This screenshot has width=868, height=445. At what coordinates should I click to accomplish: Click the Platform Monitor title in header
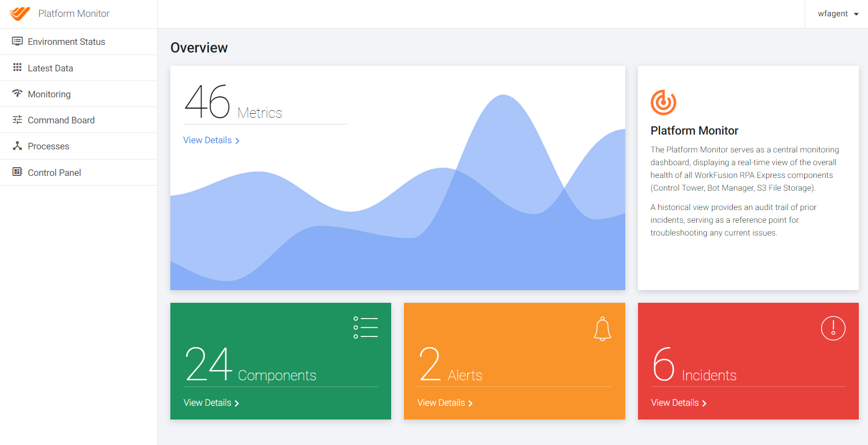click(74, 14)
